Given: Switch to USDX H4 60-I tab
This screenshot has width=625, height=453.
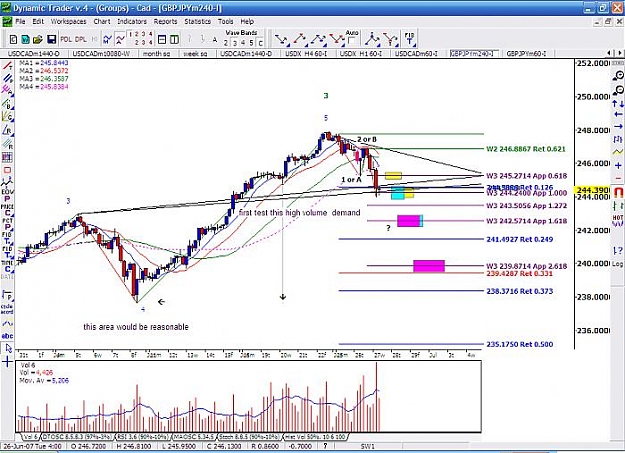Looking at the screenshot, I should click(x=306, y=53).
